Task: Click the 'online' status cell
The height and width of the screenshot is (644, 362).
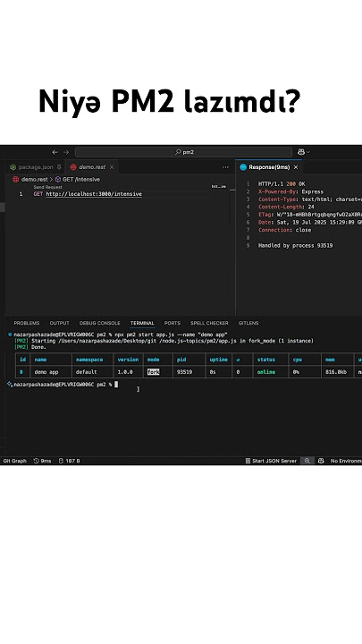Action: [x=266, y=372]
